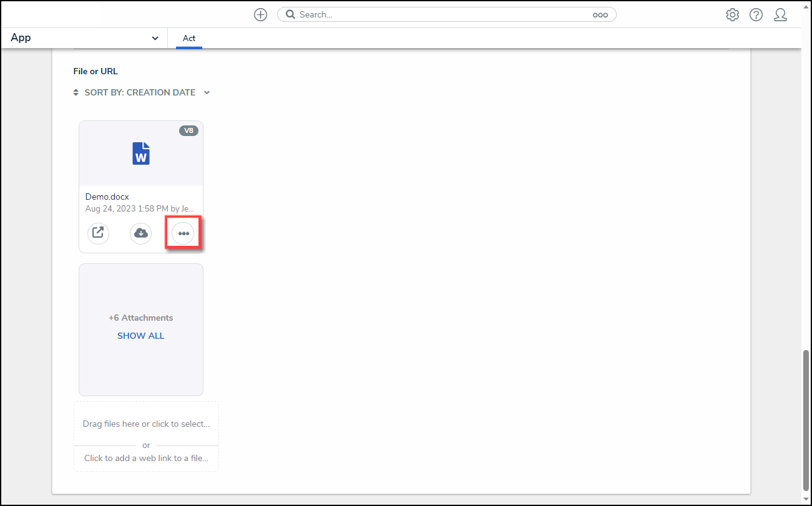Click SHOW ALL attachments link
Viewport: 812px width, 506px height.
coord(141,336)
